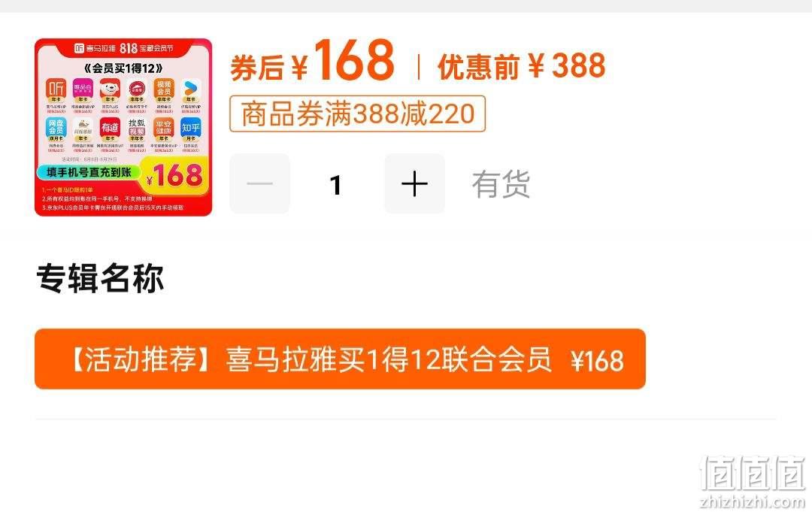Click the Ximalaya 听 icon in the product image
812x515 pixels.
tap(56, 88)
